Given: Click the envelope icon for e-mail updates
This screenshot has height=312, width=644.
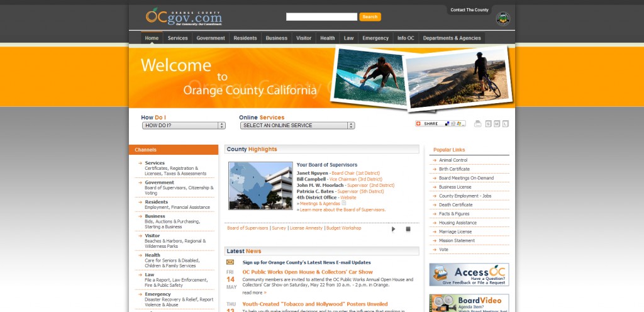Looking at the screenshot, I should pos(230,262).
